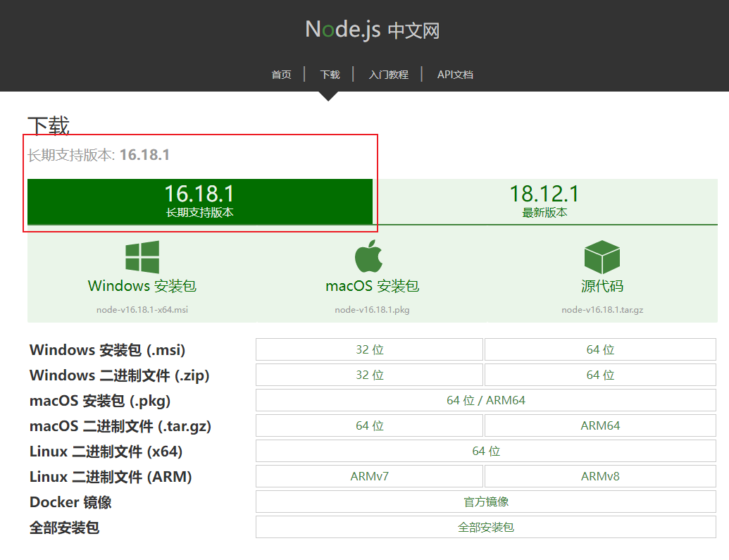Click the 下载 page heading

point(49,125)
